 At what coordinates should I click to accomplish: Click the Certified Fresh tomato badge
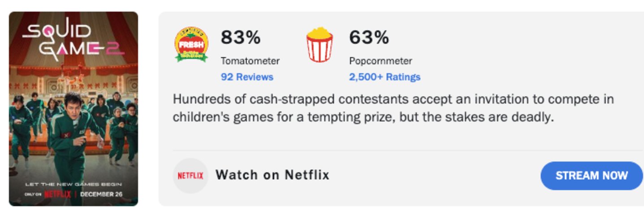click(191, 44)
